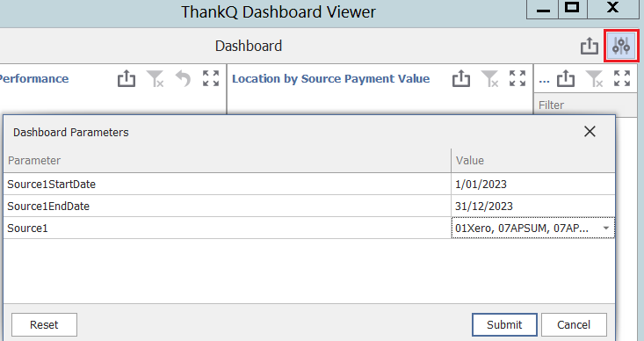Clear master filter on the Performance panel
Image resolution: width=644 pixels, height=341 pixels.
[x=156, y=78]
